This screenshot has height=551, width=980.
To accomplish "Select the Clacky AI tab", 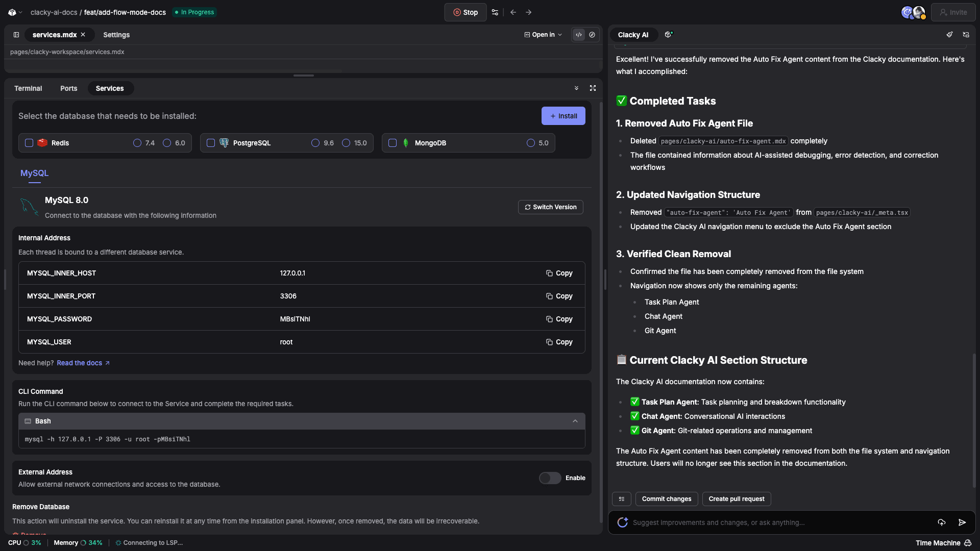I will [x=633, y=35].
